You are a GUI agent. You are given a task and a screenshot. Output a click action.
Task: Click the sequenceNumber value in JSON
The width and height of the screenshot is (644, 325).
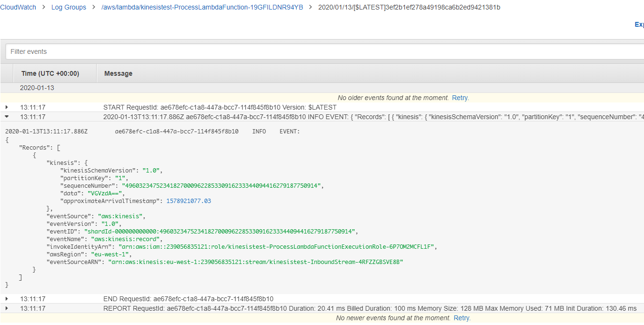coord(222,186)
